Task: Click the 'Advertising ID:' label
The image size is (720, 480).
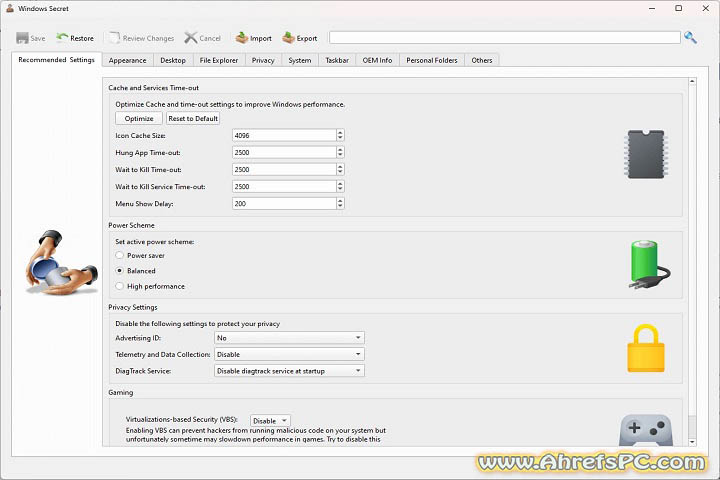Action: [138, 338]
